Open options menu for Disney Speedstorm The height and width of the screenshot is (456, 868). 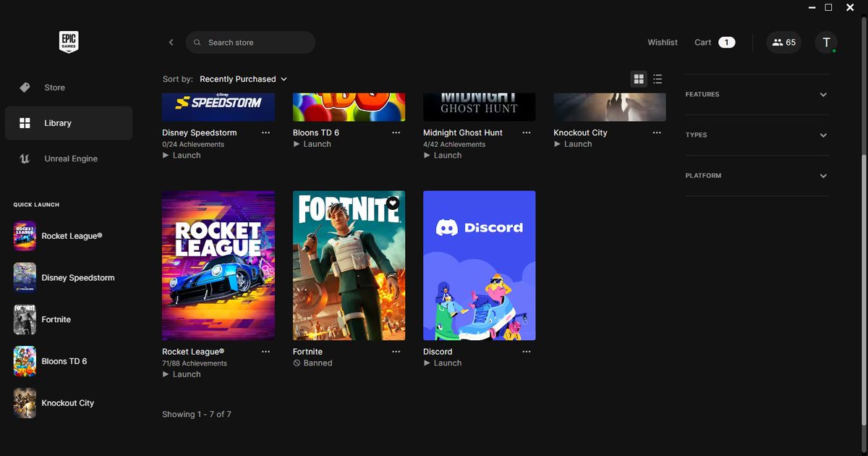[x=265, y=133]
